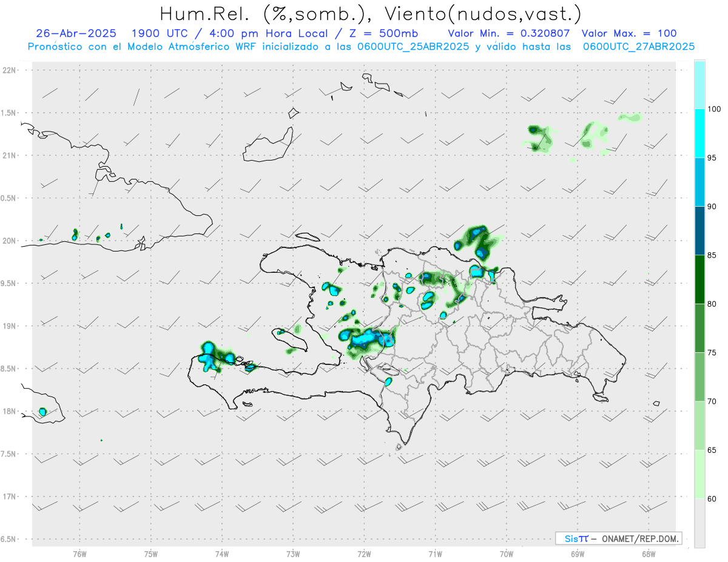Click the latitude label '21N'
The image size is (728, 562).
click(x=9, y=155)
